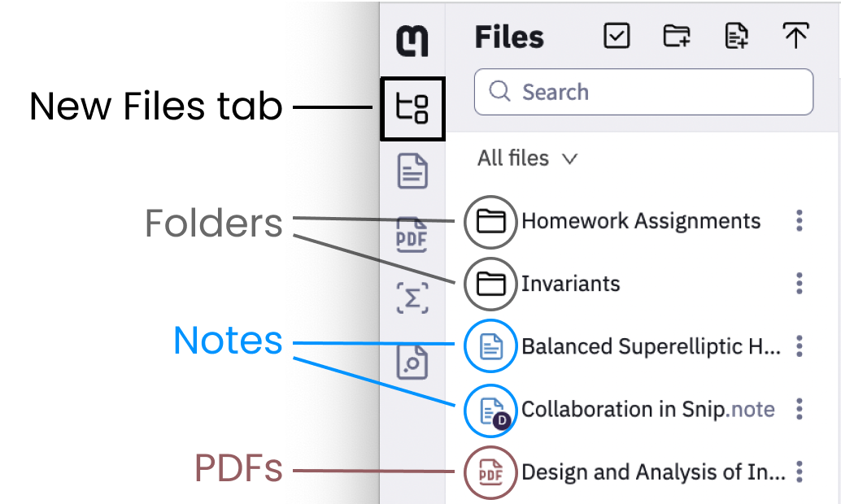The width and height of the screenshot is (841, 504).
Task: Click the upload file arrow icon
Action: (x=795, y=37)
